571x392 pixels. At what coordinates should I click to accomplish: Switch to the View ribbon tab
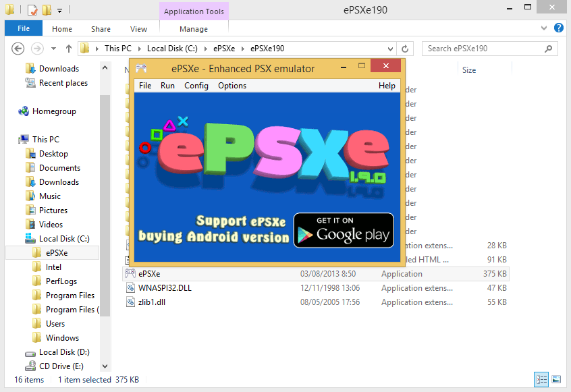point(138,29)
